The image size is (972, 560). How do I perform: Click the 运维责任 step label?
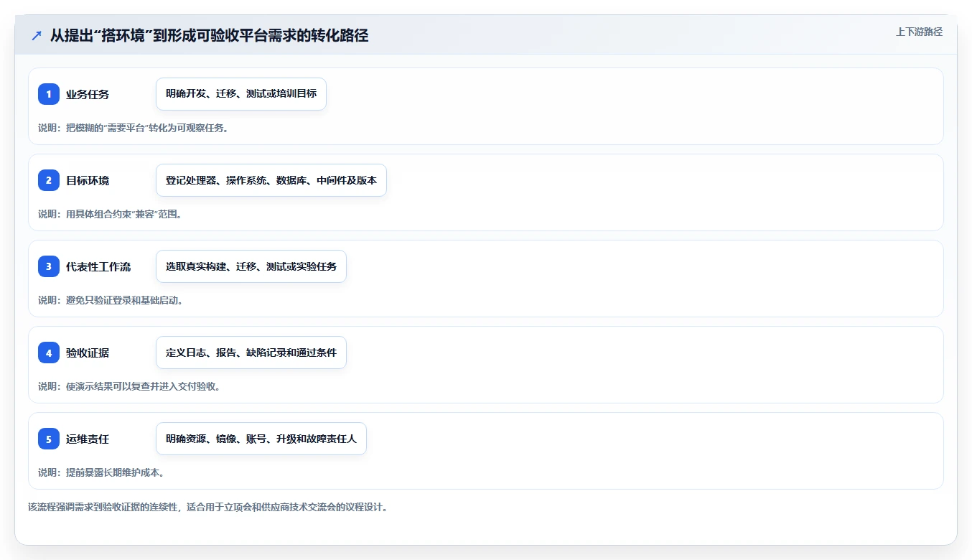click(88, 439)
